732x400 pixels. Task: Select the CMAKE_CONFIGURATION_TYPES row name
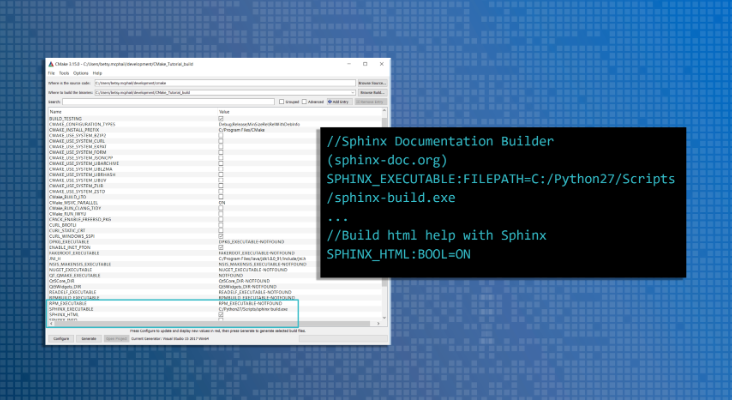(82, 124)
